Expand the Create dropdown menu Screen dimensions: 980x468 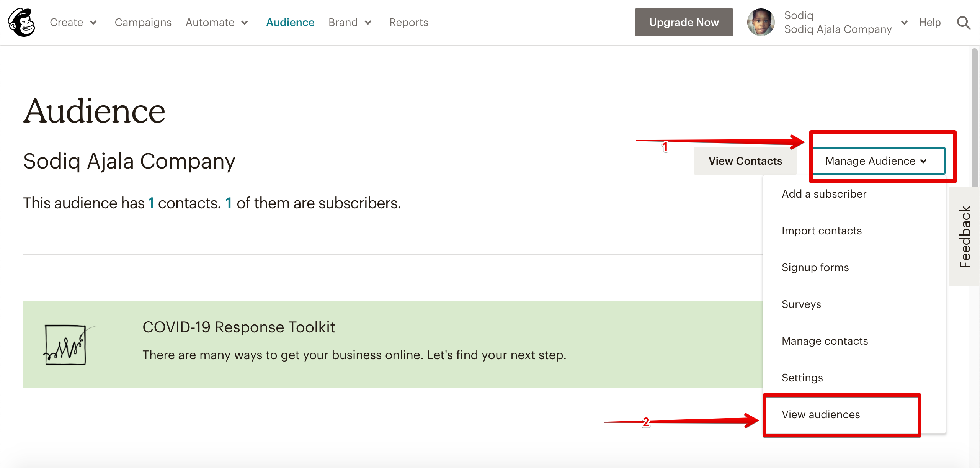[x=73, y=22]
